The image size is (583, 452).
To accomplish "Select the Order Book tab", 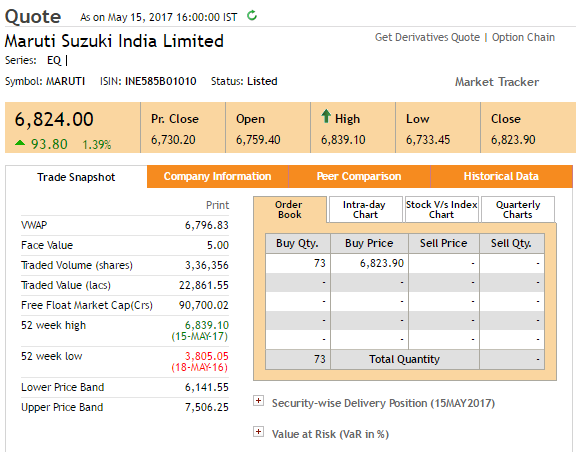I will 289,210.
